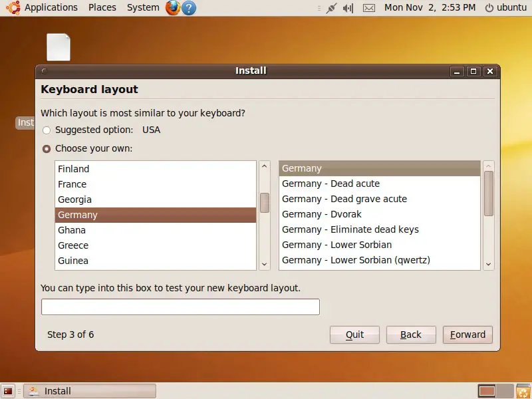532x399 pixels.
Task: Select the blank file icon on desktop
Action: pos(59,47)
